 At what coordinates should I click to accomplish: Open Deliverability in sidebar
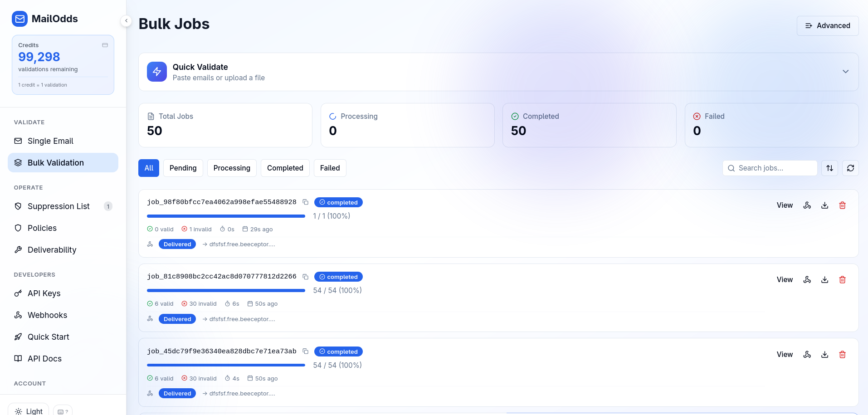(x=63, y=250)
